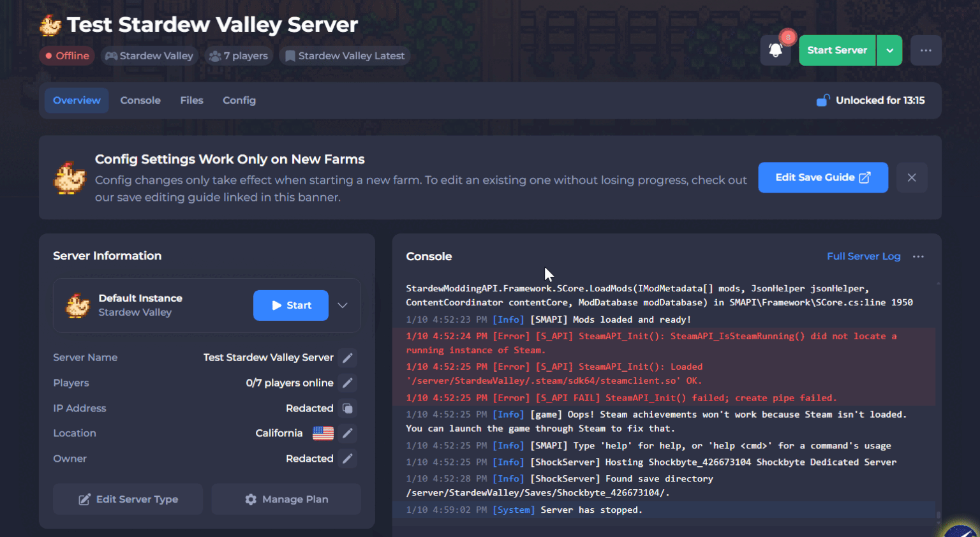Edit the Owner pencil icon
Image resolution: width=980 pixels, height=537 pixels.
coord(348,459)
